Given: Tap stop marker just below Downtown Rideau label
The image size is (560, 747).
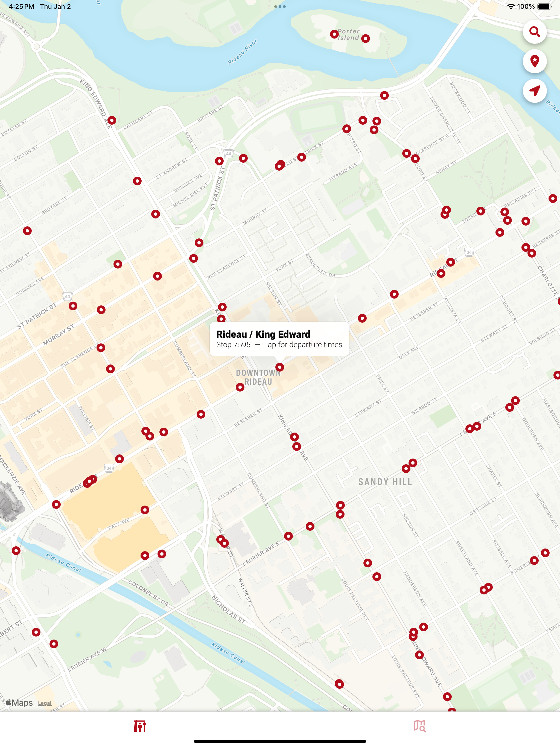Looking at the screenshot, I should 240,387.
